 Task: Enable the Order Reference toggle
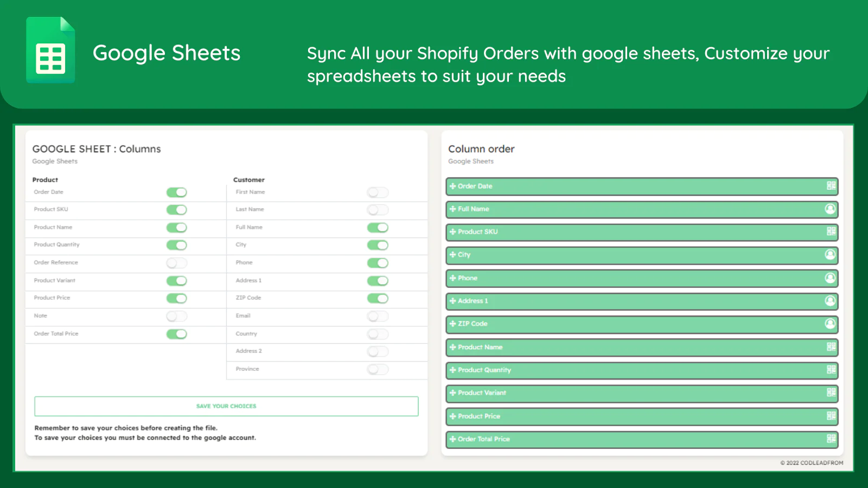[x=176, y=263]
